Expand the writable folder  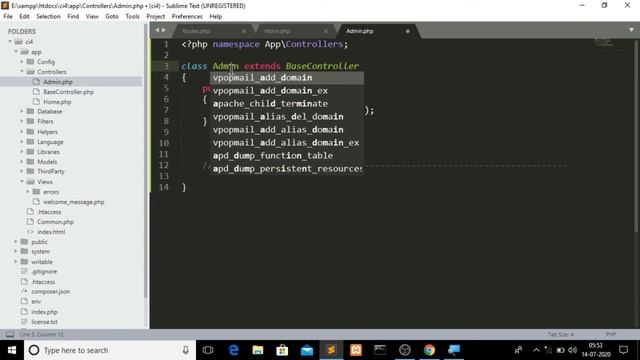click(16, 262)
